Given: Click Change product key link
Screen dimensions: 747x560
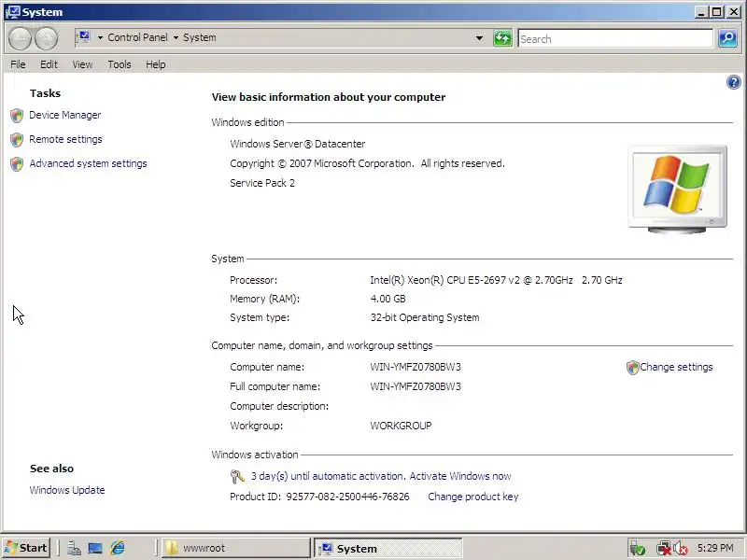Looking at the screenshot, I should coord(473,497).
